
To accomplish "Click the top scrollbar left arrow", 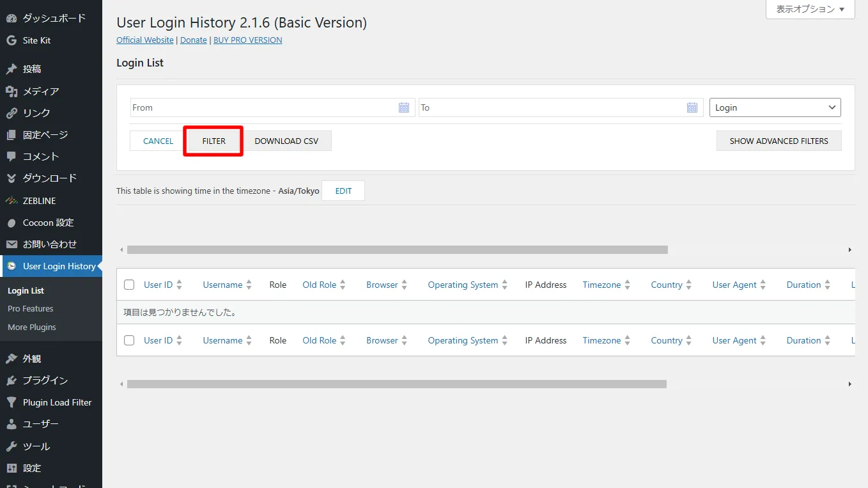I will 121,250.
